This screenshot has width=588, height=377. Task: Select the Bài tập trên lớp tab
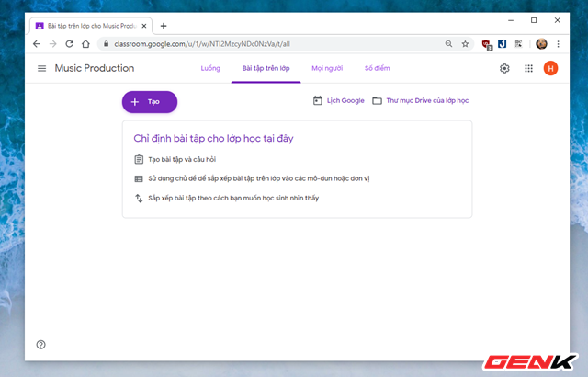pos(266,68)
